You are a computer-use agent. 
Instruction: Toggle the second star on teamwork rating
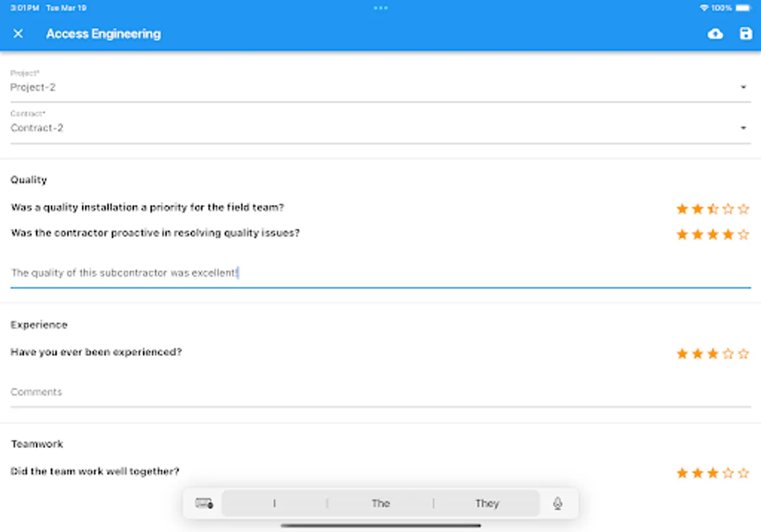pyautogui.click(x=697, y=472)
